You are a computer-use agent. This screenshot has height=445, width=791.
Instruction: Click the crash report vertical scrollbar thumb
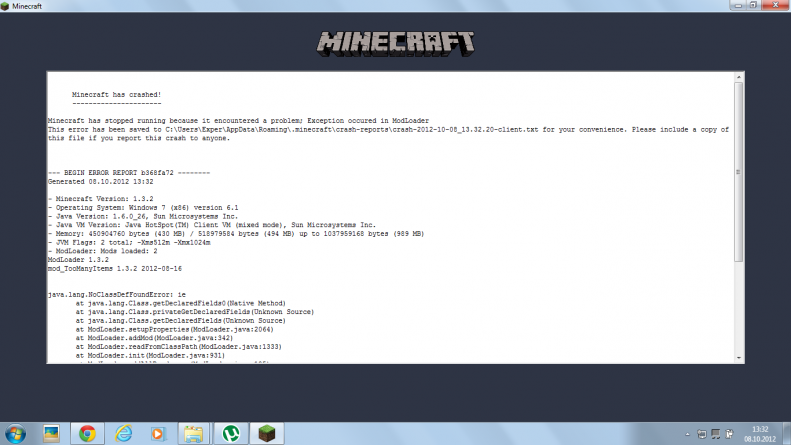click(739, 172)
